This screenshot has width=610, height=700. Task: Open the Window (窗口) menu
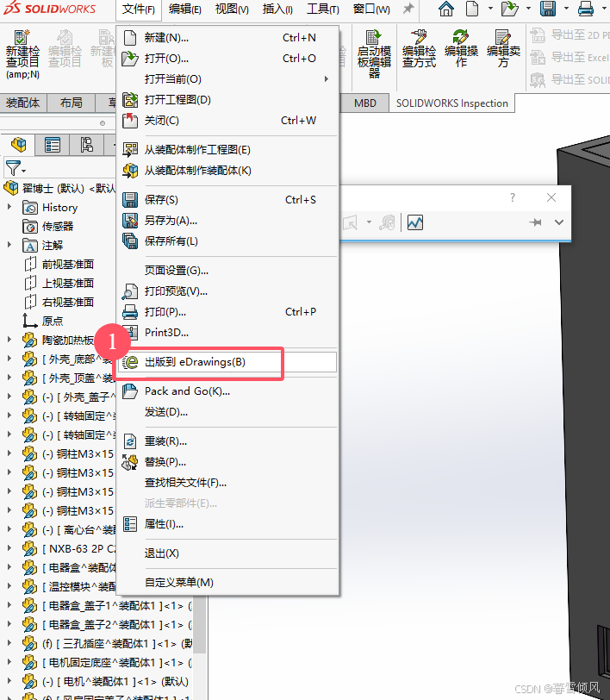[x=371, y=9]
